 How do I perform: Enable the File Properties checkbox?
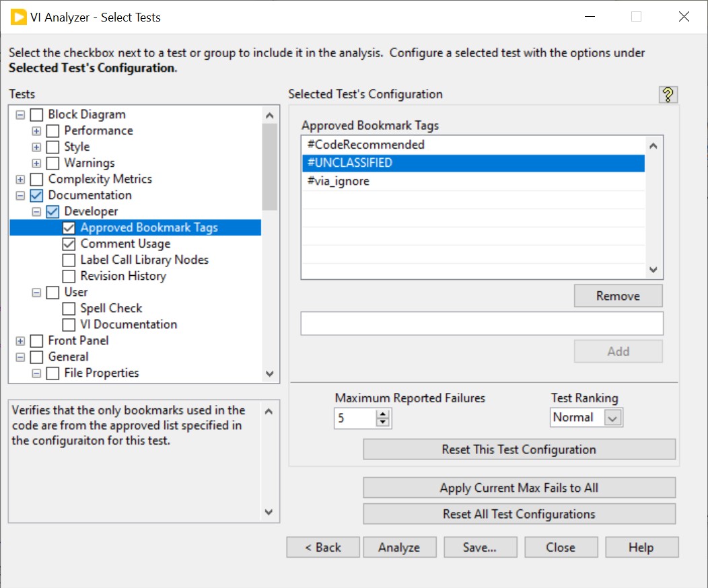pos(52,373)
